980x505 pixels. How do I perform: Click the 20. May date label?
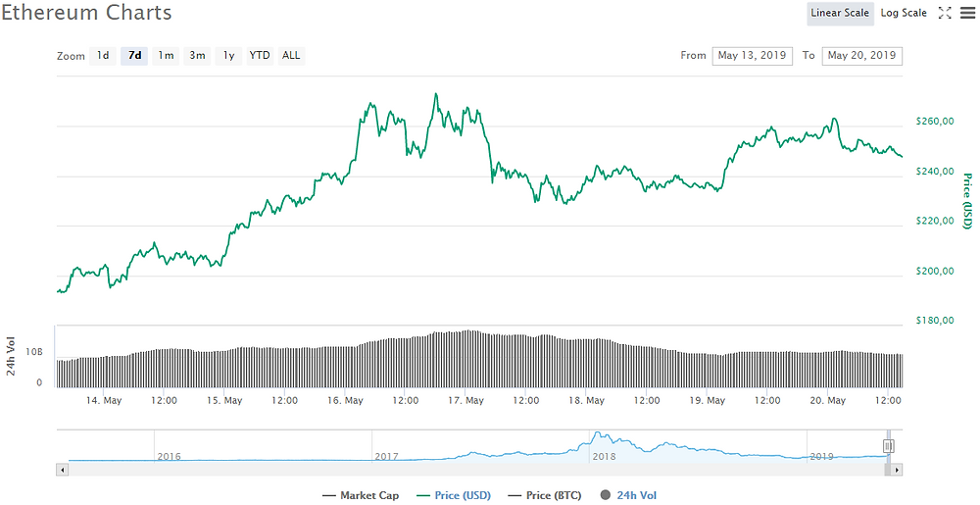pos(828,401)
